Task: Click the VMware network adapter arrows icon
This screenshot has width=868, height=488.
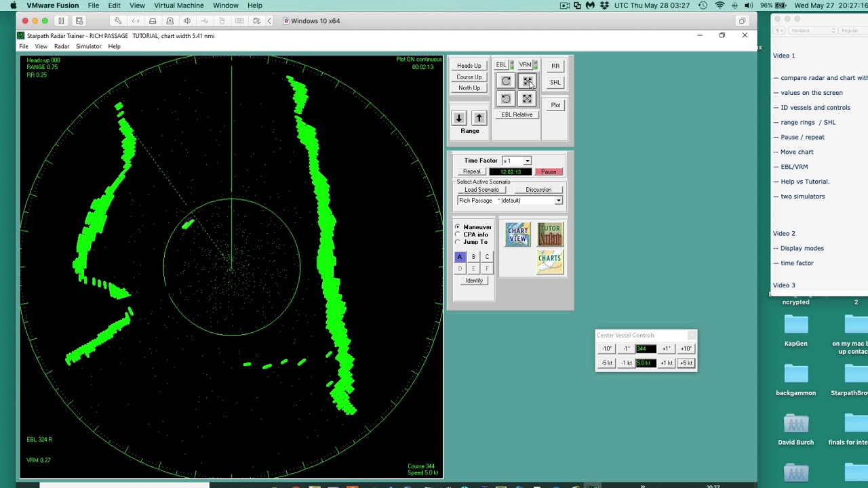Action: [136, 21]
